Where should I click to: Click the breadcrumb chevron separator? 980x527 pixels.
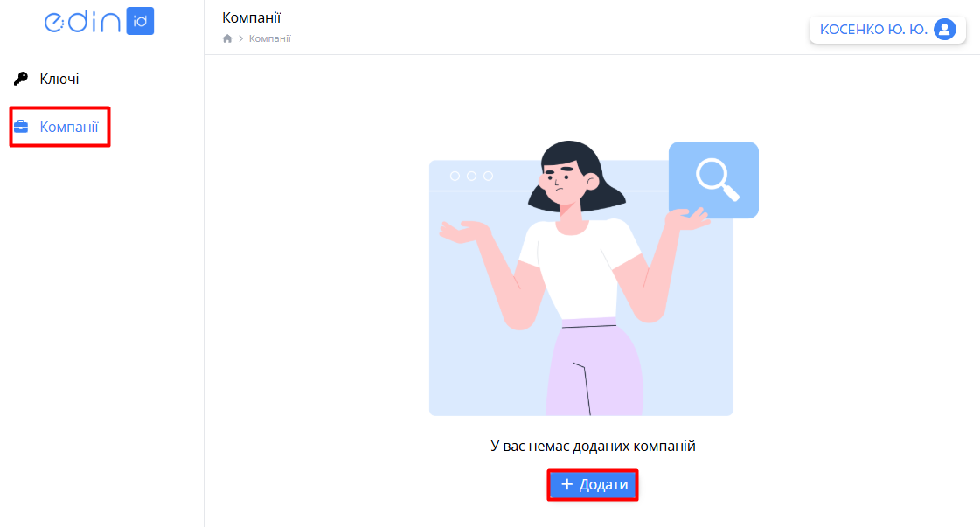(240, 38)
